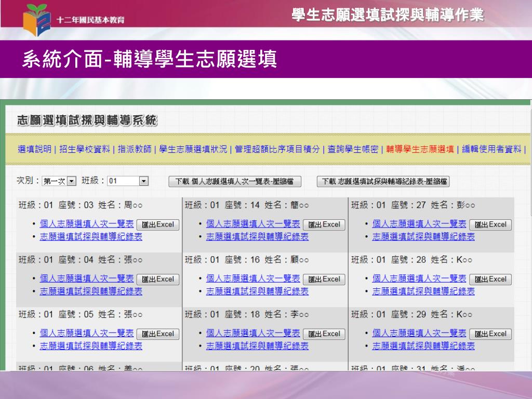532x399 pixels.
Task: Click the header text for seat 28 K○○
Action: point(411,260)
